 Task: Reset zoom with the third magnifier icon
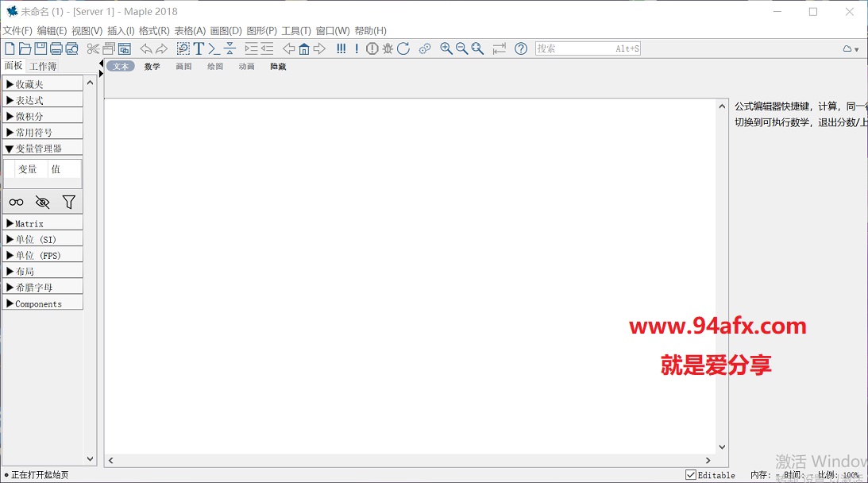pos(477,48)
